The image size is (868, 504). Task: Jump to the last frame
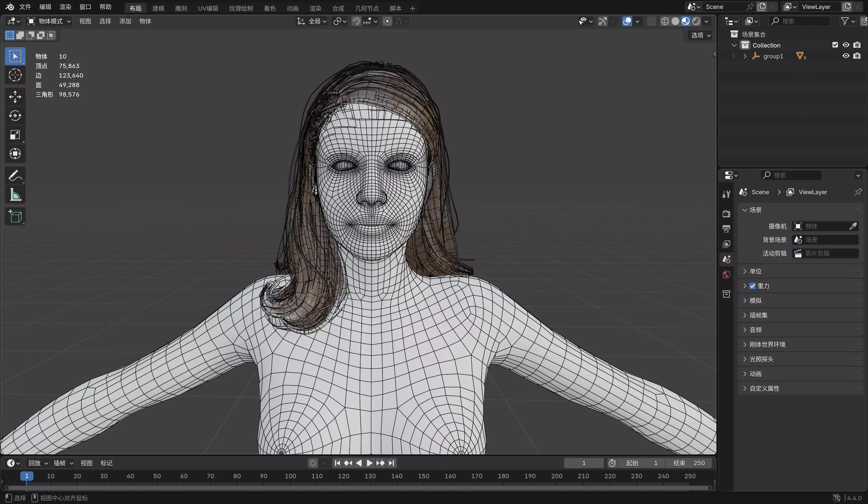[x=391, y=463]
